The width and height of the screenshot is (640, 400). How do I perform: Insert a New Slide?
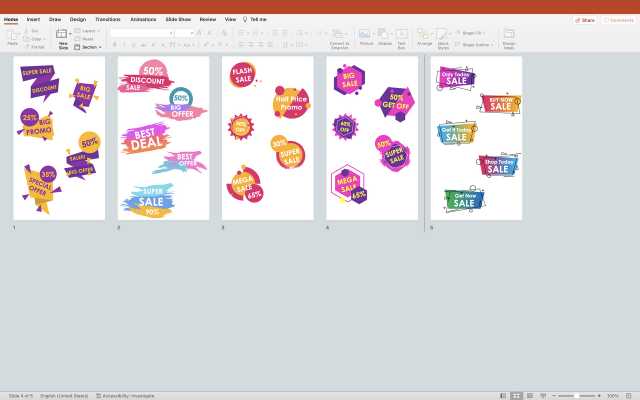pyautogui.click(x=63, y=36)
